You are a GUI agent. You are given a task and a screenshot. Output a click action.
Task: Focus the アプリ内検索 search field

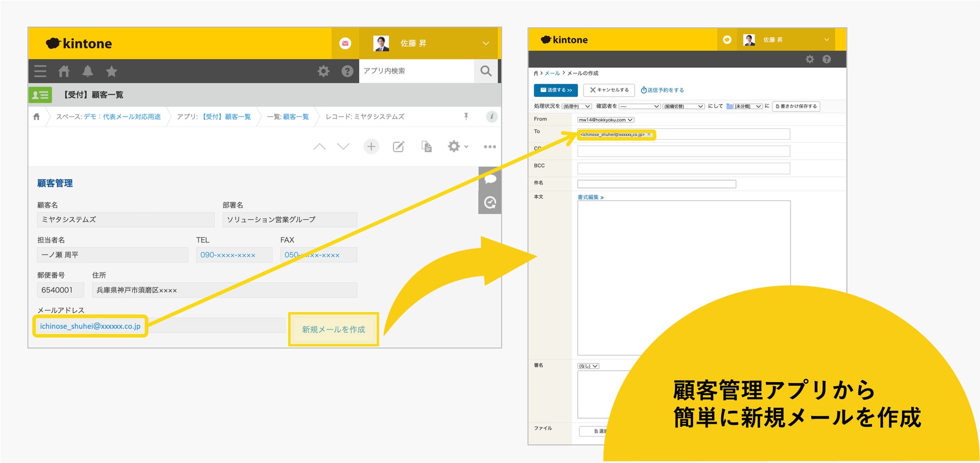tap(417, 71)
